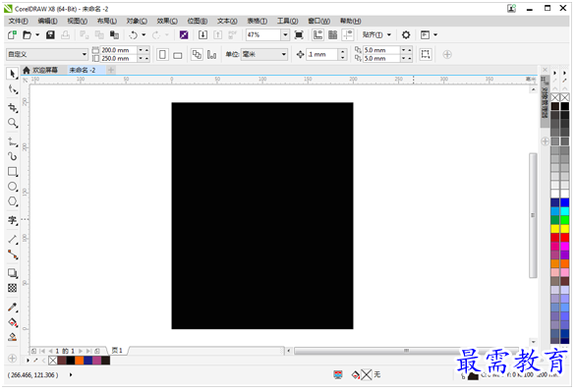This screenshot has height=392, width=576.
Task: Open the Text menu
Action: (x=227, y=21)
